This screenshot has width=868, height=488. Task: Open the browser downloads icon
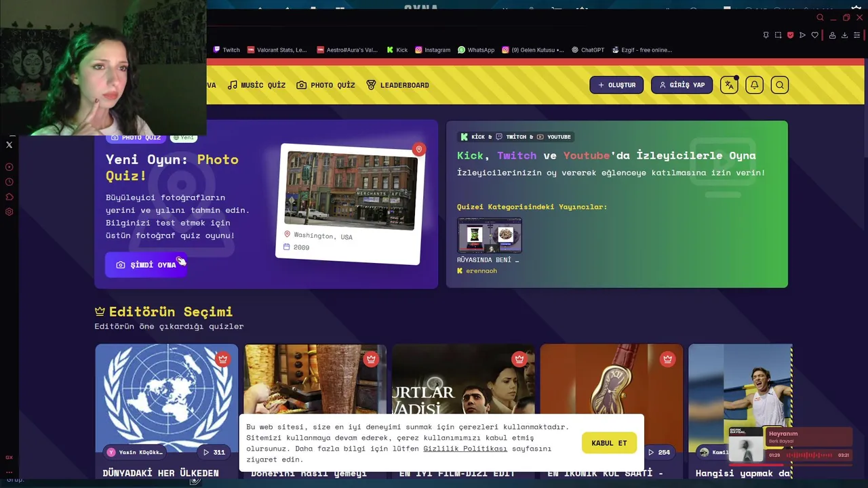[844, 35]
